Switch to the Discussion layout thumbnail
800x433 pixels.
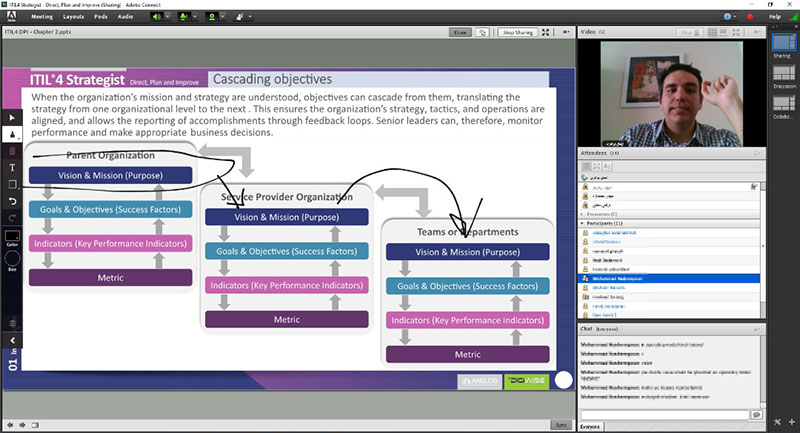(x=784, y=73)
